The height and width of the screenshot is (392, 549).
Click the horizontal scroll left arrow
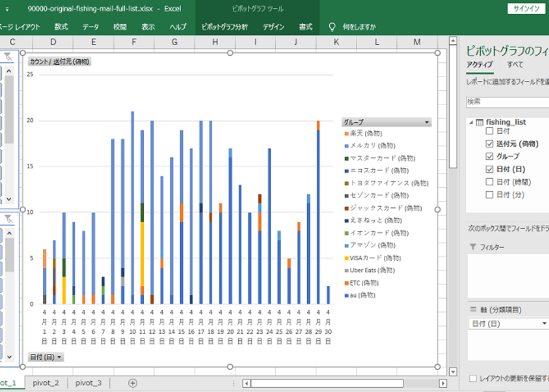point(247,383)
